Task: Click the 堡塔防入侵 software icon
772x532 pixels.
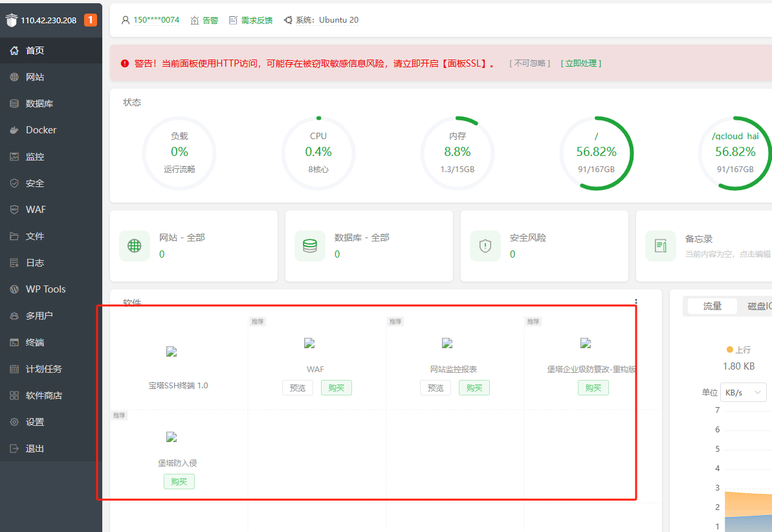Action: (x=171, y=437)
